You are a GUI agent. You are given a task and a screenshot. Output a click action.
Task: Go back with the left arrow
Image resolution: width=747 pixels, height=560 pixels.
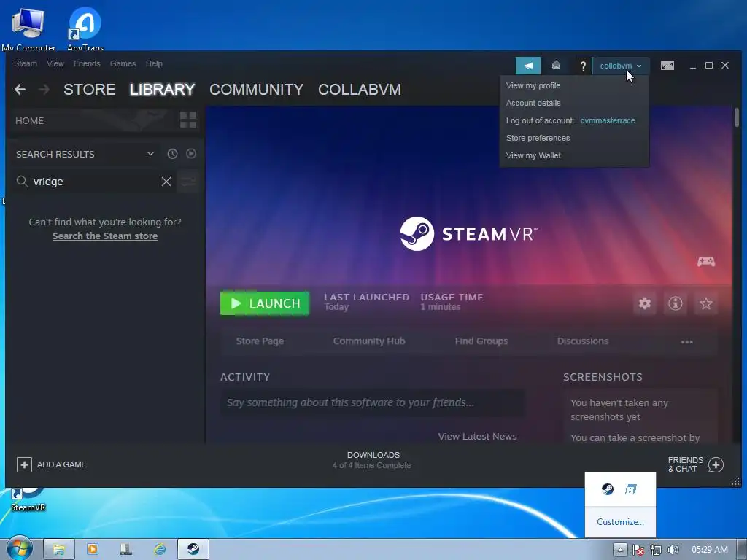[20, 89]
